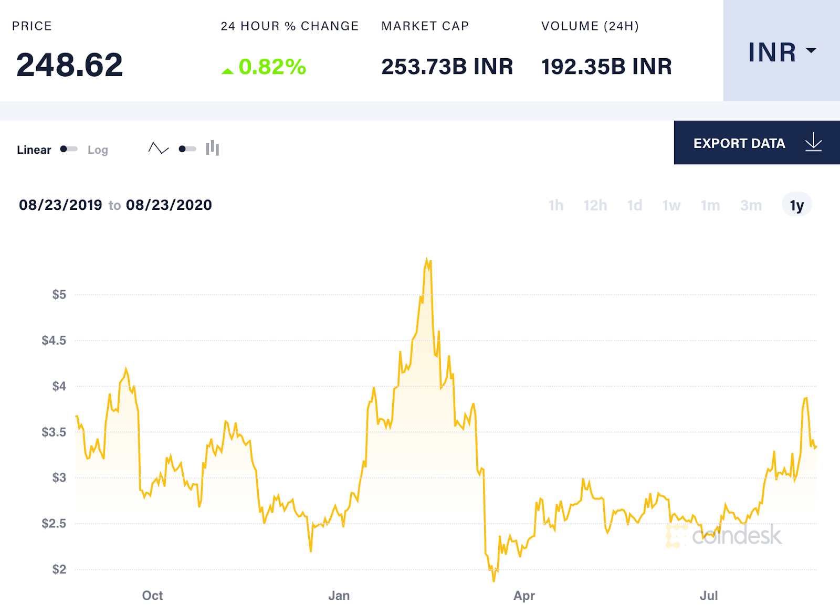
Task: Click the caret icon beside INR
Action: (812, 50)
